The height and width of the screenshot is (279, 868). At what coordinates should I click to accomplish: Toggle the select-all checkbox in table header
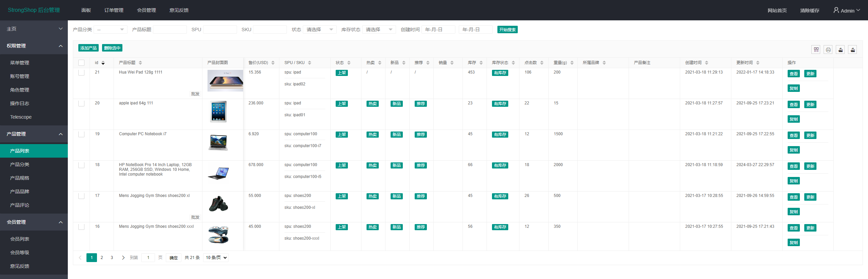point(81,63)
